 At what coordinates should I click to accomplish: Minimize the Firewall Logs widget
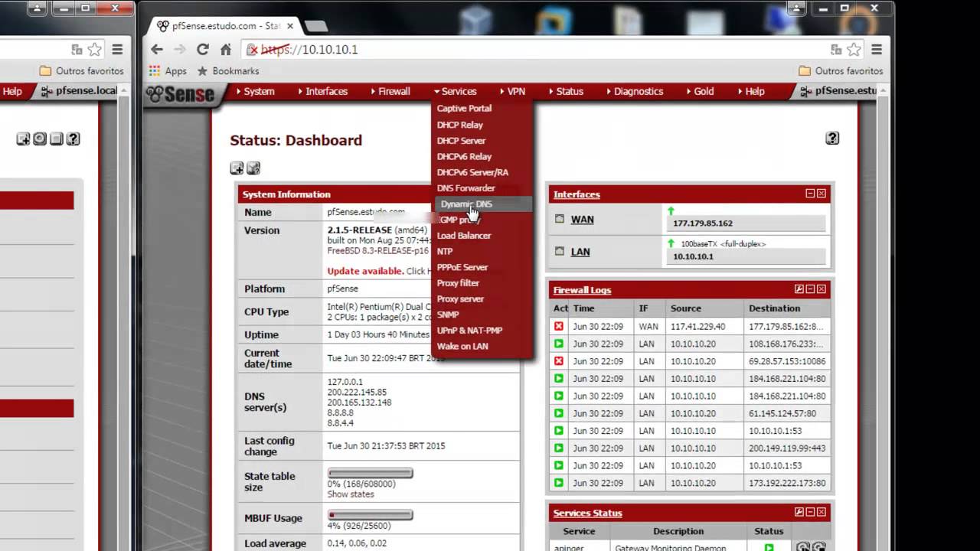tap(810, 289)
